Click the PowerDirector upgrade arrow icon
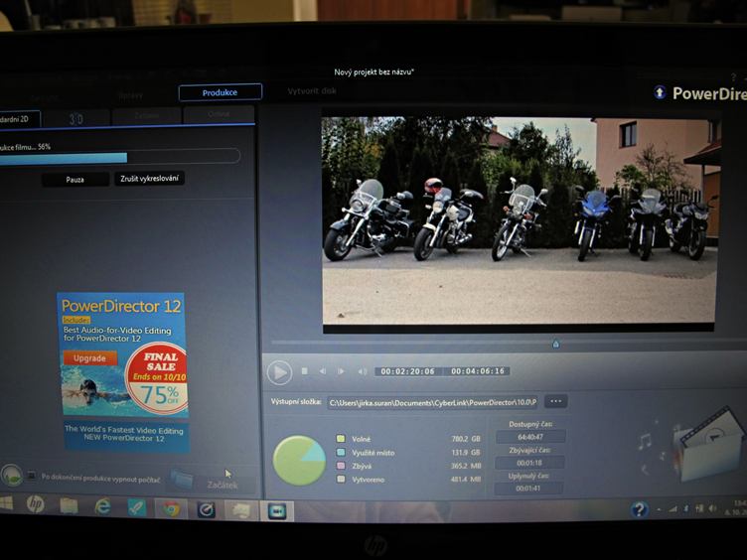 660,92
